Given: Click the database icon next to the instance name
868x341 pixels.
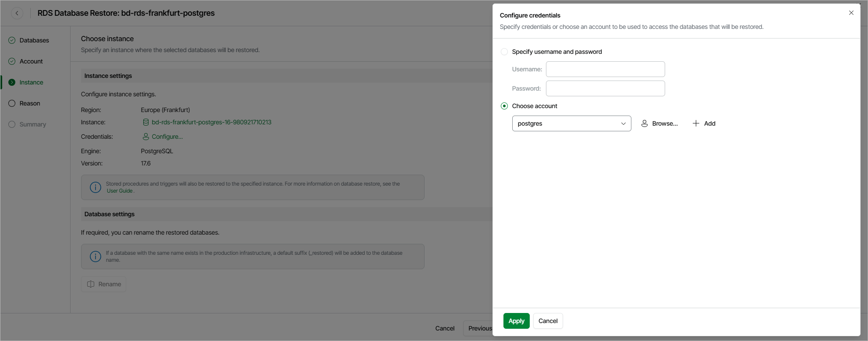Looking at the screenshot, I should [146, 122].
